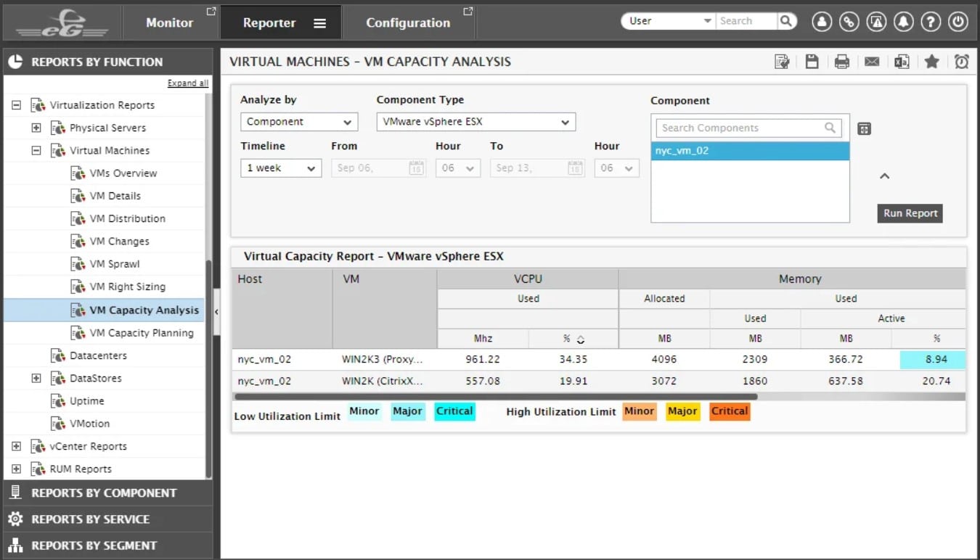Open the Reporter hamburger menu icon
Viewport: 980px width, 560px height.
point(319,23)
